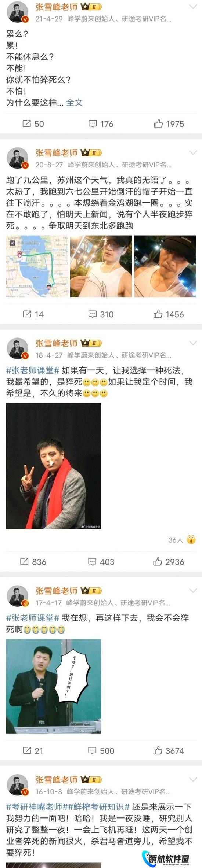Repost the 21-4-29 post with 50 shares
This screenshot has width=202, height=868.
coord(33,124)
